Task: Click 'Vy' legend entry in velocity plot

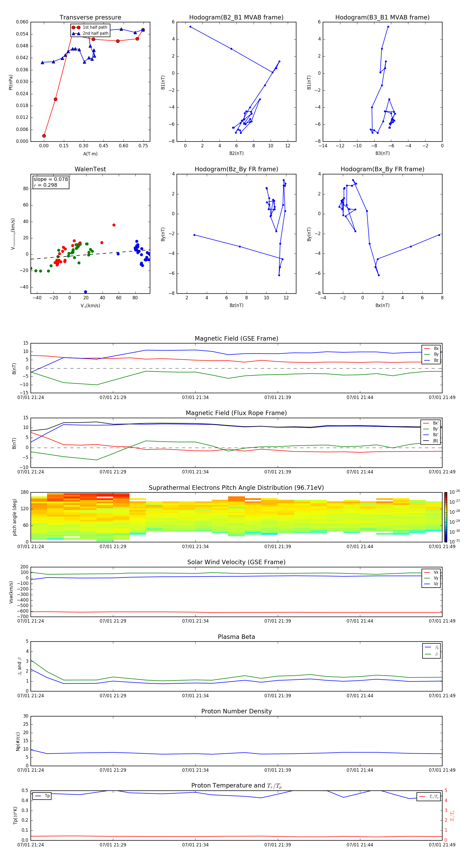Action: (431, 578)
